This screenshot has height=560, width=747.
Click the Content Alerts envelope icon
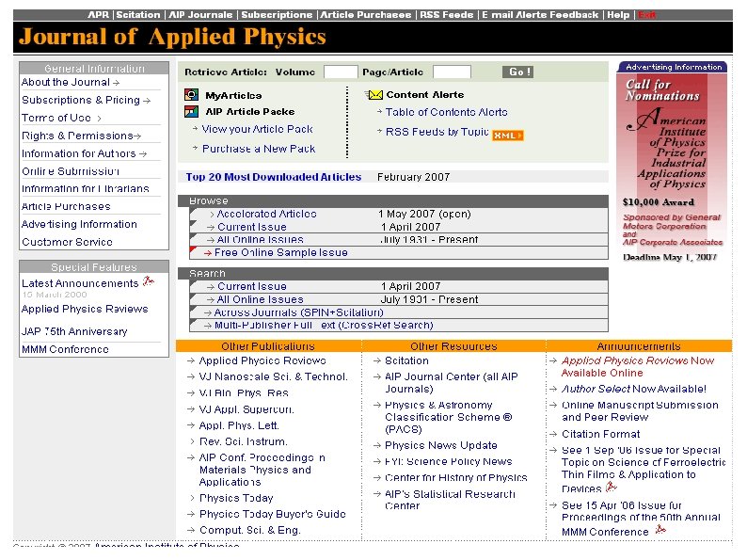(x=374, y=95)
